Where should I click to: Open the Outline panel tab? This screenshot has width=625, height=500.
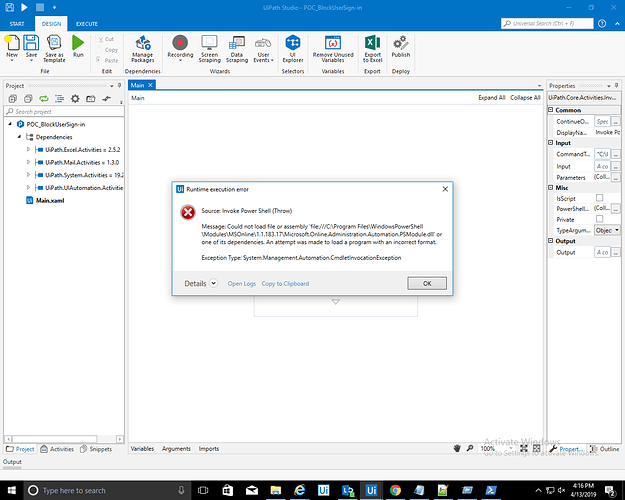[x=604, y=449]
